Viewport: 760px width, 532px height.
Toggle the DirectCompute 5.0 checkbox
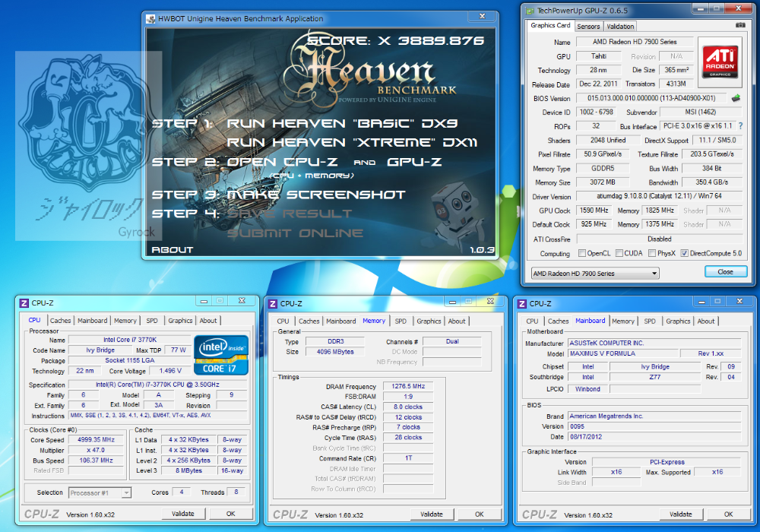[685, 253]
